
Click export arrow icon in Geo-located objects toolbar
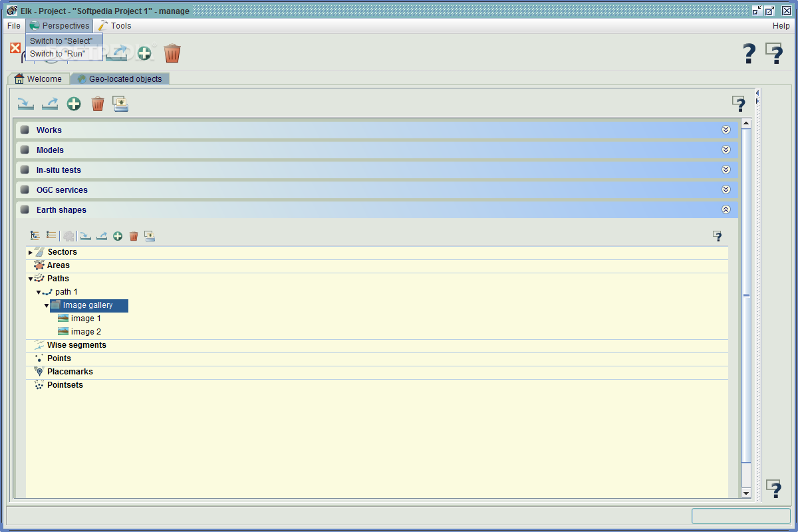pyautogui.click(x=50, y=104)
